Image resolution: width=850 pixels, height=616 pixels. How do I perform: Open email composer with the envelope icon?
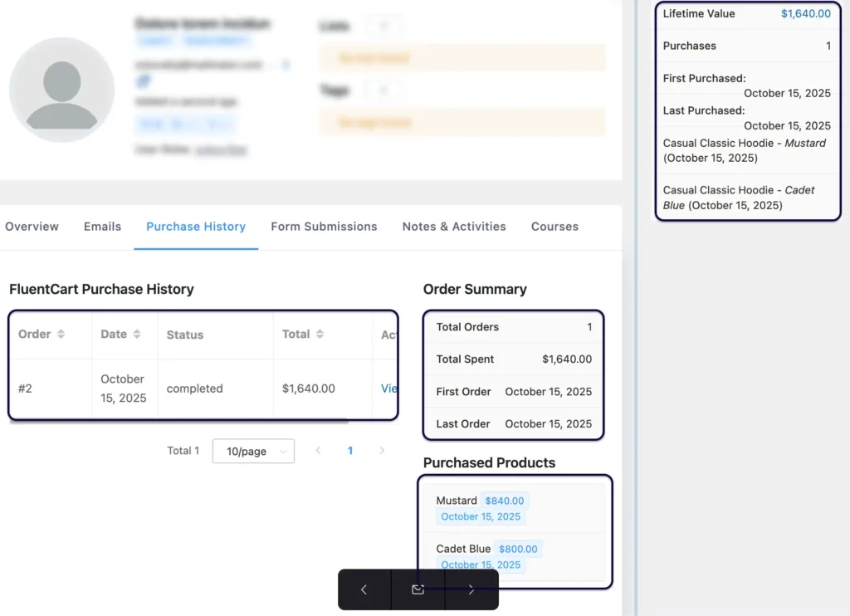pyautogui.click(x=418, y=589)
